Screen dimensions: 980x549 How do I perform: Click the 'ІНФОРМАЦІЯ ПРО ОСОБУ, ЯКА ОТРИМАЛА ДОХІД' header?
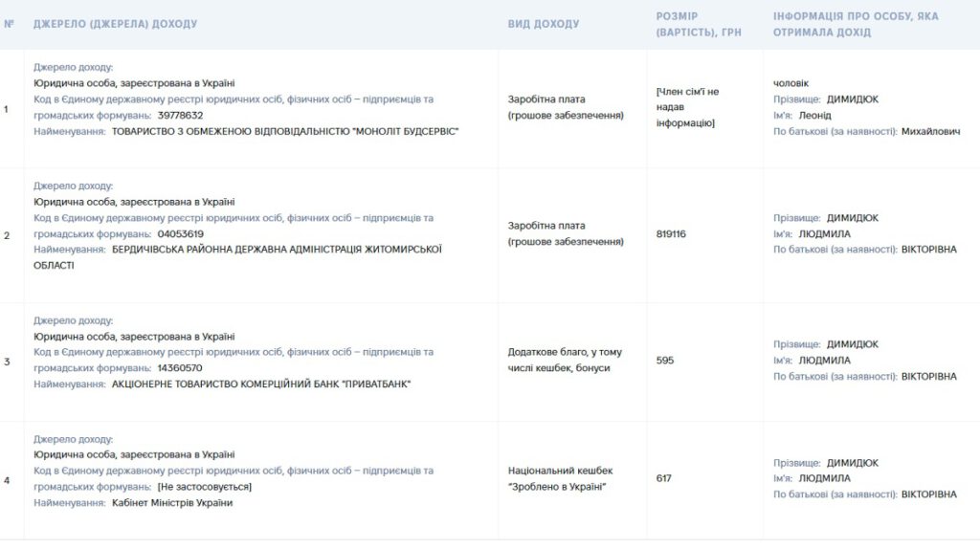point(856,24)
